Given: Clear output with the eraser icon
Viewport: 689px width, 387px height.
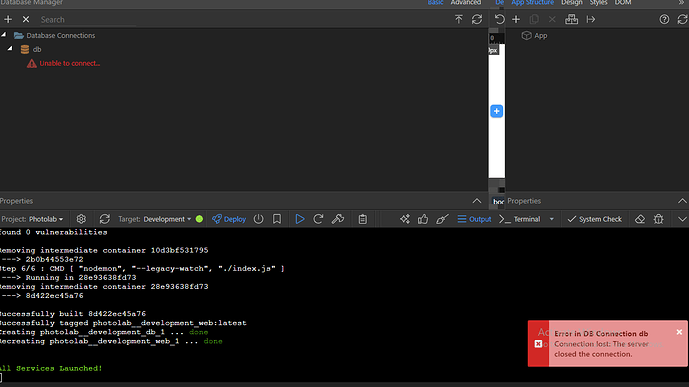Looking at the screenshot, I should [x=640, y=219].
